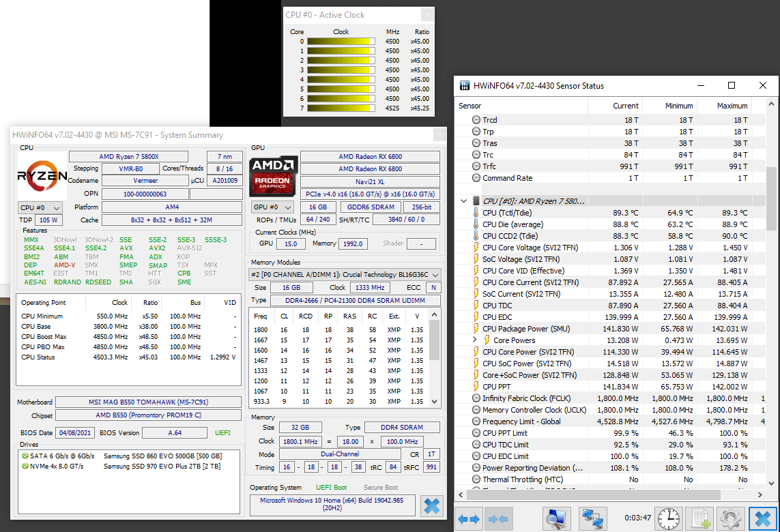Click the SATA drive green check icon
Viewport: 780px width, 532px height.
point(25,456)
